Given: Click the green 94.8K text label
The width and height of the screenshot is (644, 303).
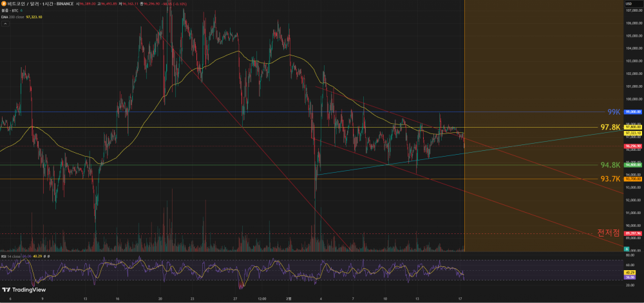Looking at the screenshot, I should [609, 165].
